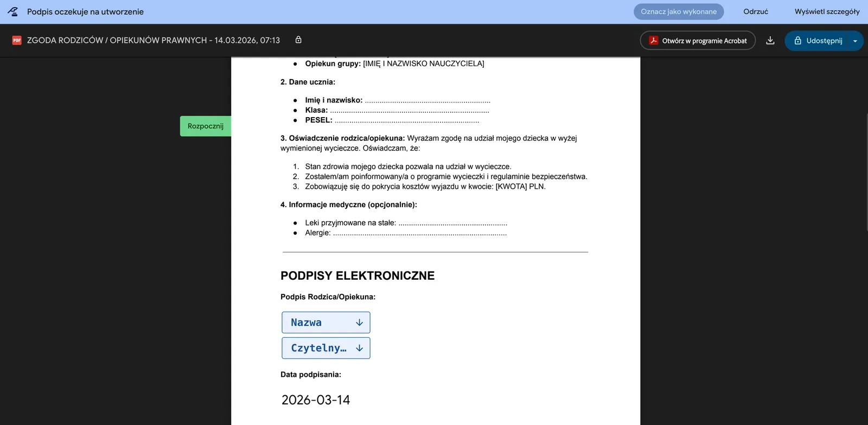Click the lock icon beside document title
This screenshot has height=425, width=868.
point(298,40)
